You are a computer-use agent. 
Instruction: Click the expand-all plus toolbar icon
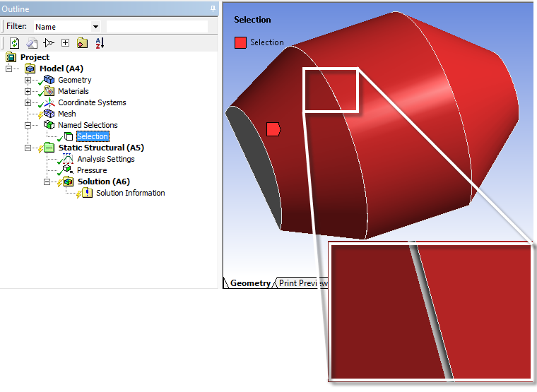[65, 43]
